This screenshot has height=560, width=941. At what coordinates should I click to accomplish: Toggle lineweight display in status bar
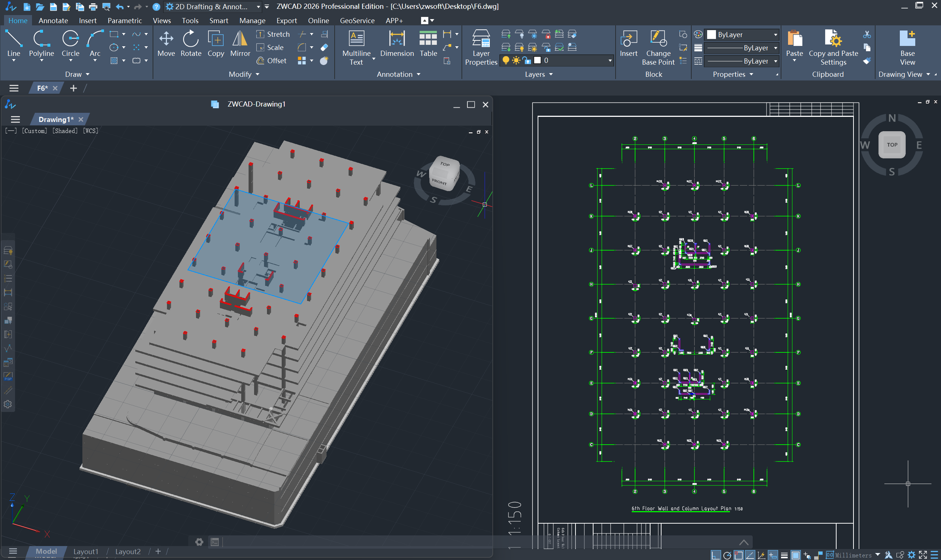click(x=784, y=555)
